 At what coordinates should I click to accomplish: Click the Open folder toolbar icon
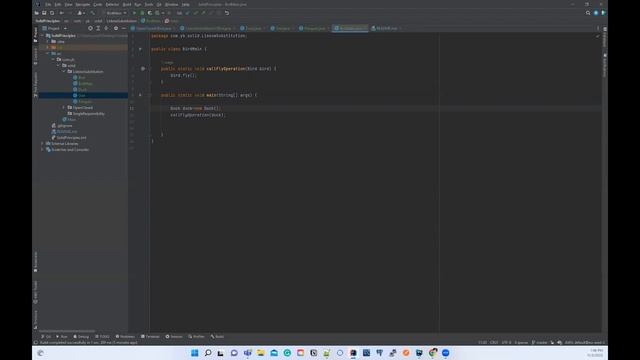tap(37, 13)
